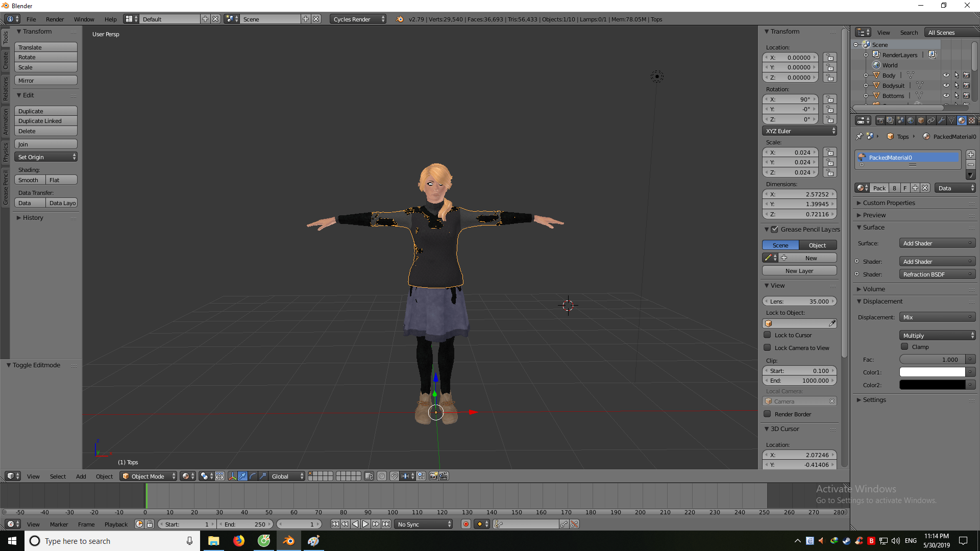Open the XYZ Euler rotation order dropdown
The height and width of the screenshot is (551, 980).
coord(798,131)
